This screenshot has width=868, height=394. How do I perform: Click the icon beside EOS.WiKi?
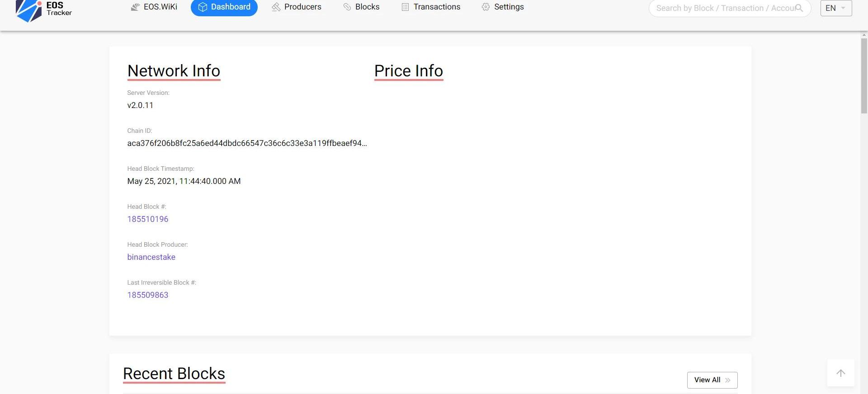click(135, 7)
